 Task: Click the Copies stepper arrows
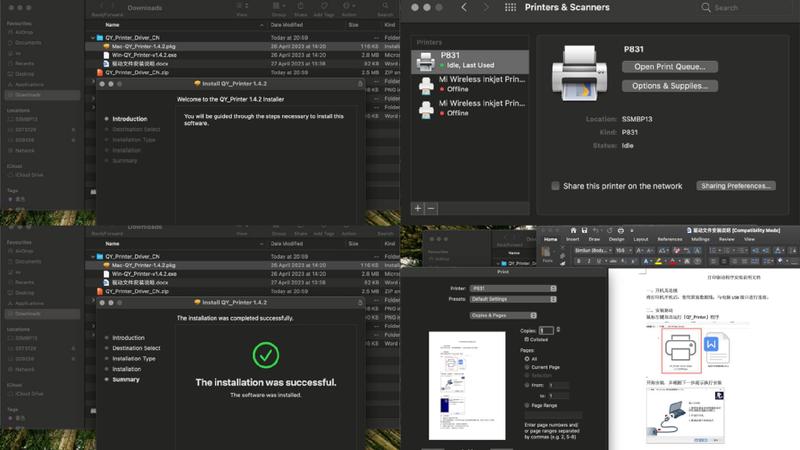coord(558,330)
